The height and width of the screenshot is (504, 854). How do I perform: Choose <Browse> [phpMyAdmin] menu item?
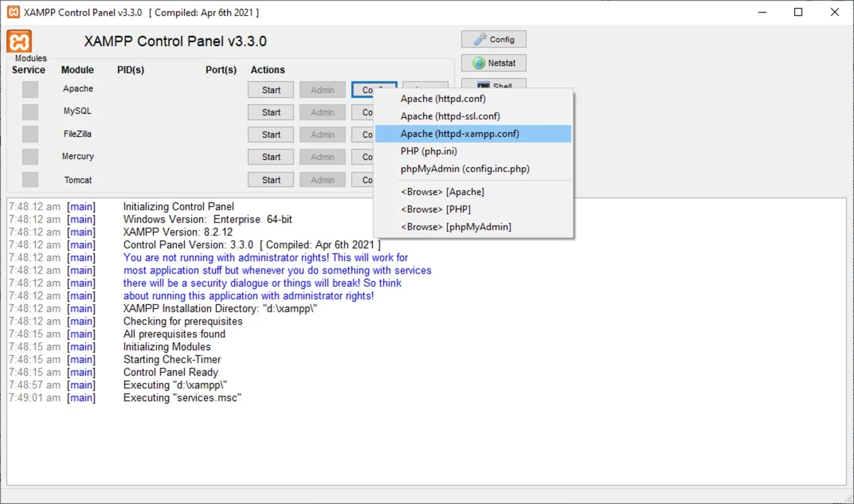456,227
